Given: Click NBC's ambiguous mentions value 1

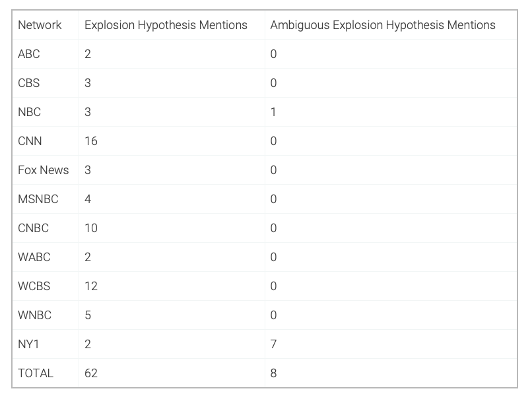Looking at the screenshot, I should pos(273,112).
